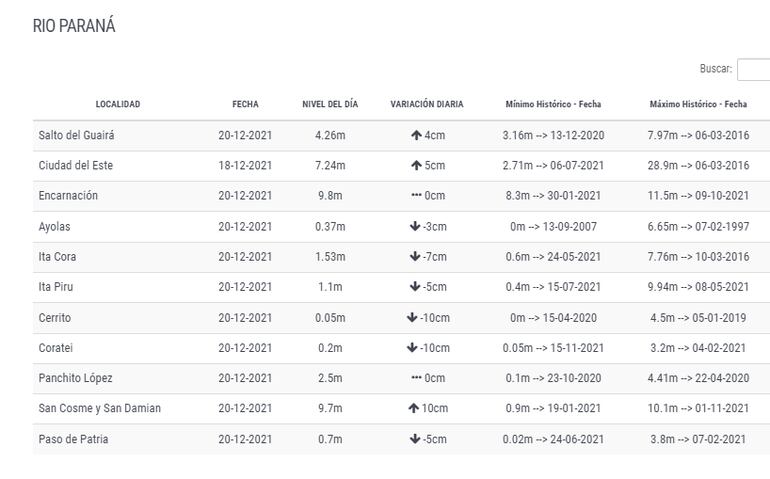Sort by Mínimo Histórico - Fecha header
The height and width of the screenshot is (479, 770).
pos(553,104)
